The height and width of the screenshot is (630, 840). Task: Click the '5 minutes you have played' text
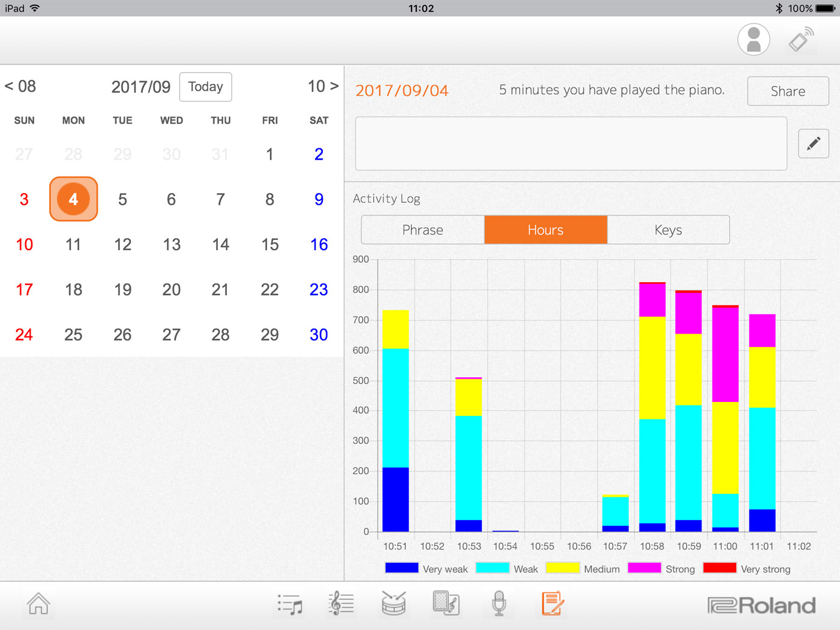click(x=612, y=90)
